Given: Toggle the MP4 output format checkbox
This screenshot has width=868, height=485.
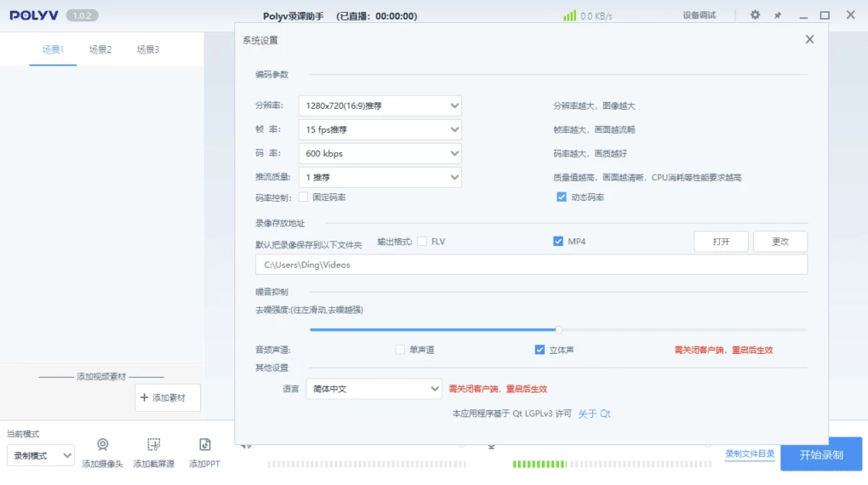Looking at the screenshot, I should (559, 242).
